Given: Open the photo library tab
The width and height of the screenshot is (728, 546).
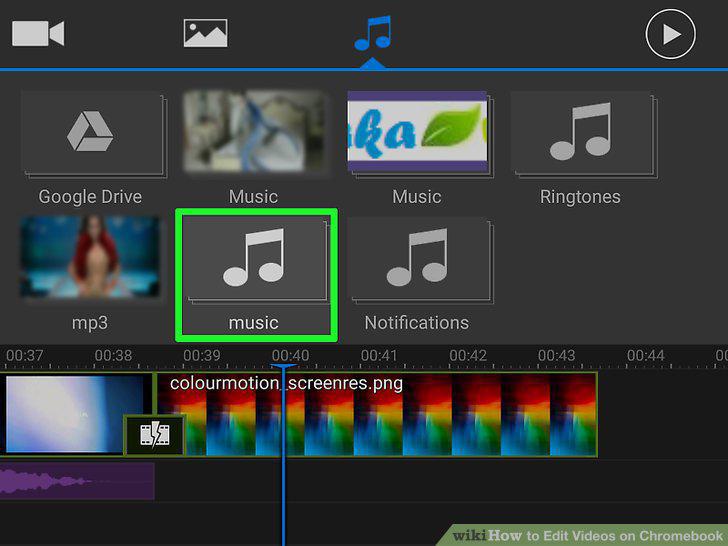Looking at the screenshot, I should pos(205,33).
